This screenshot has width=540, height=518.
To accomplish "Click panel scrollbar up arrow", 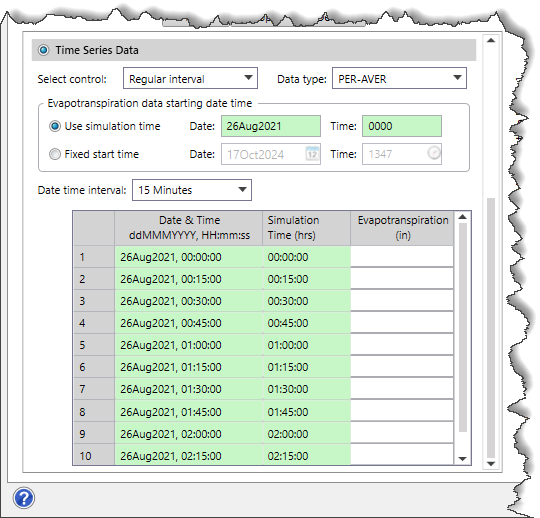I will tap(491, 41).
